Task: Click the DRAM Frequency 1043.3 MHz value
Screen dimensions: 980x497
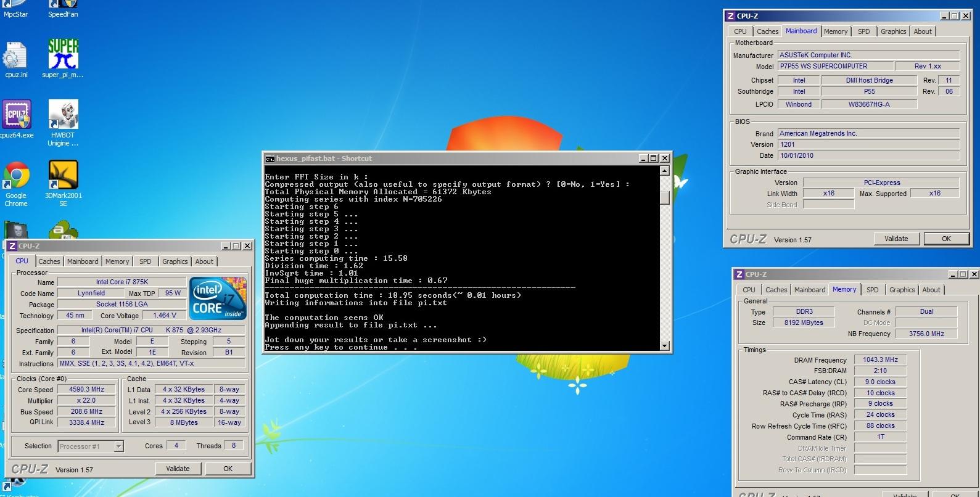Action: pos(880,360)
